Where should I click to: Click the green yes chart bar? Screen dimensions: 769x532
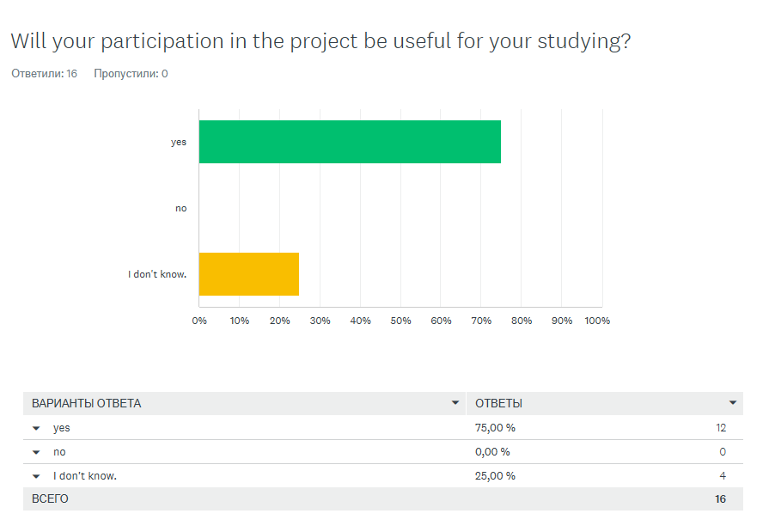(350, 142)
